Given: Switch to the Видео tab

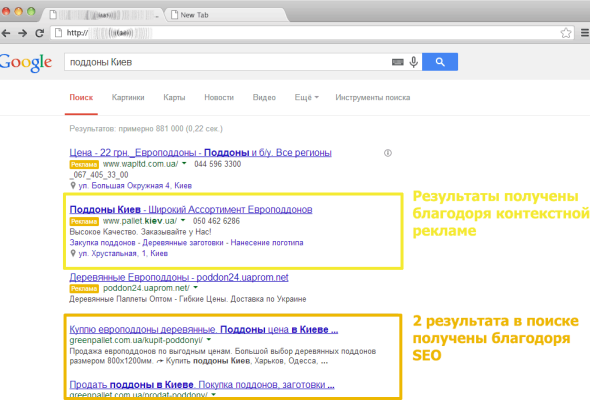Looking at the screenshot, I should click(264, 97).
